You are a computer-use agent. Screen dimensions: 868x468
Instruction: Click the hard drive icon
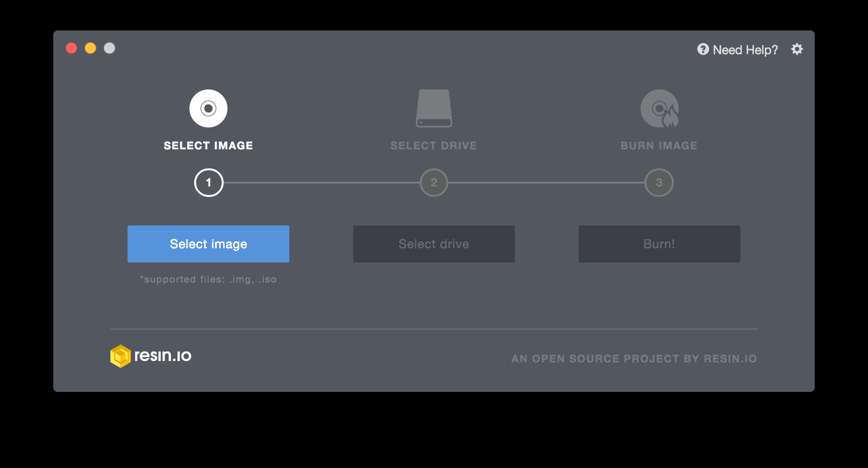coord(434,108)
